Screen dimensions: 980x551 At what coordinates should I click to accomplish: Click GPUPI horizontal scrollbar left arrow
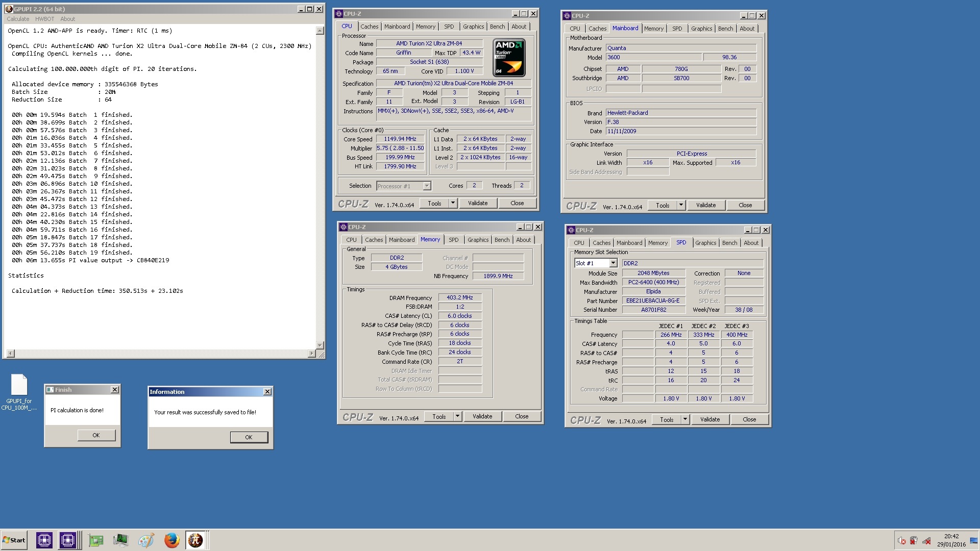[x=10, y=354]
